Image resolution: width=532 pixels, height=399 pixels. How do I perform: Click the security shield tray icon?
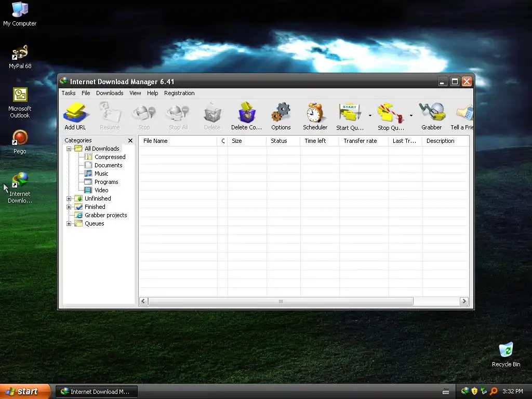pyautogui.click(x=475, y=391)
